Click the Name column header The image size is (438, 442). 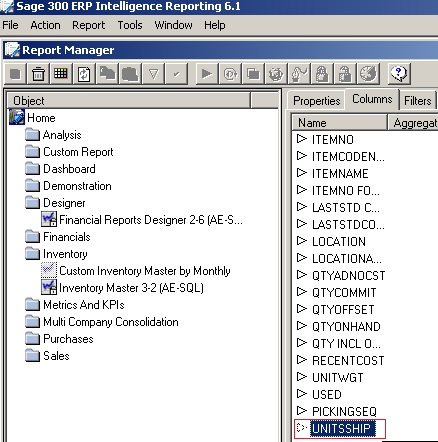coord(339,123)
